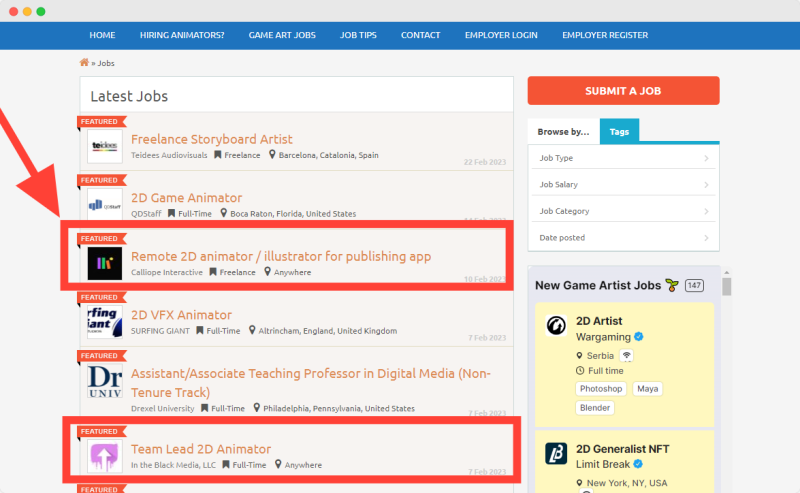Screen dimensions: 800x493
Task: Click the Maya skill tag
Action: [x=647, y=389]
